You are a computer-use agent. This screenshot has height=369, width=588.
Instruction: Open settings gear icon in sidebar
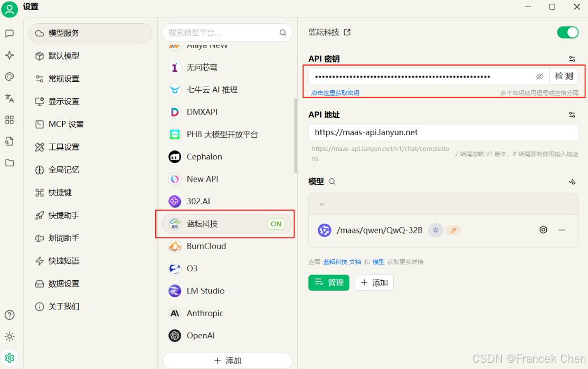[10, 358]
